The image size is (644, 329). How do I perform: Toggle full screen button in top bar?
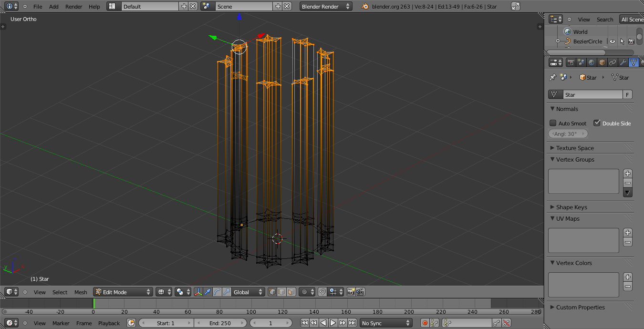(x=516, y=6)
